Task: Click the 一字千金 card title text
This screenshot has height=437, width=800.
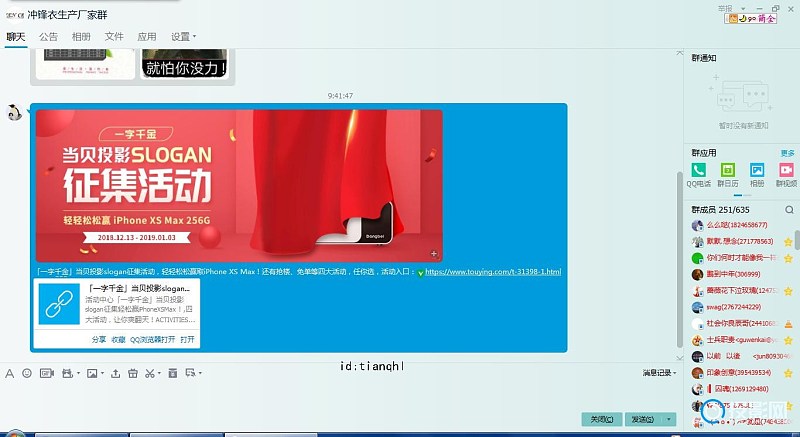Action: pos(139,289)
